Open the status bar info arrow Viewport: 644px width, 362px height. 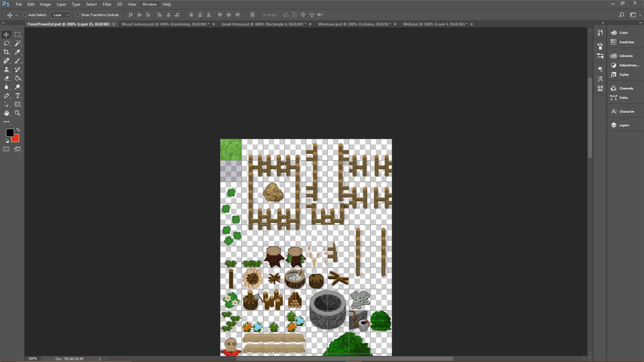click(100, 358)
